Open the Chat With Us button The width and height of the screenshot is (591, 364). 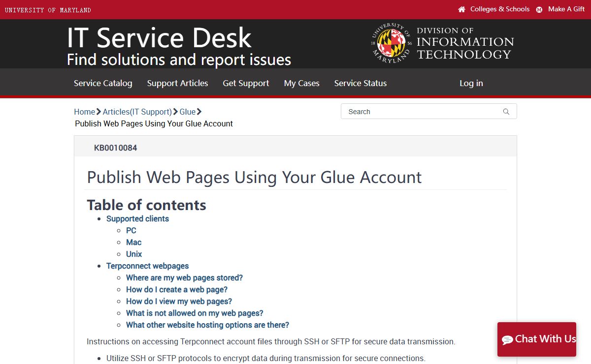pyautogui.click(x=537, y=339)
